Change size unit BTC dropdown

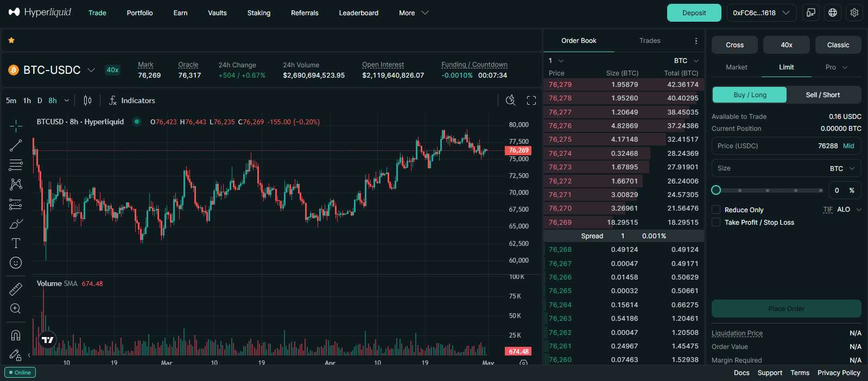click(842, 168)
